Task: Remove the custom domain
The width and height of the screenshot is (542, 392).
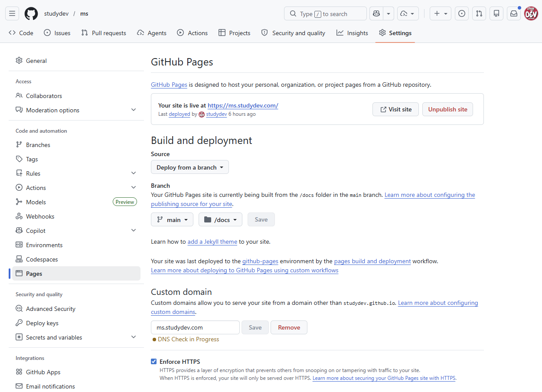Action: click(x=289, y=327)
